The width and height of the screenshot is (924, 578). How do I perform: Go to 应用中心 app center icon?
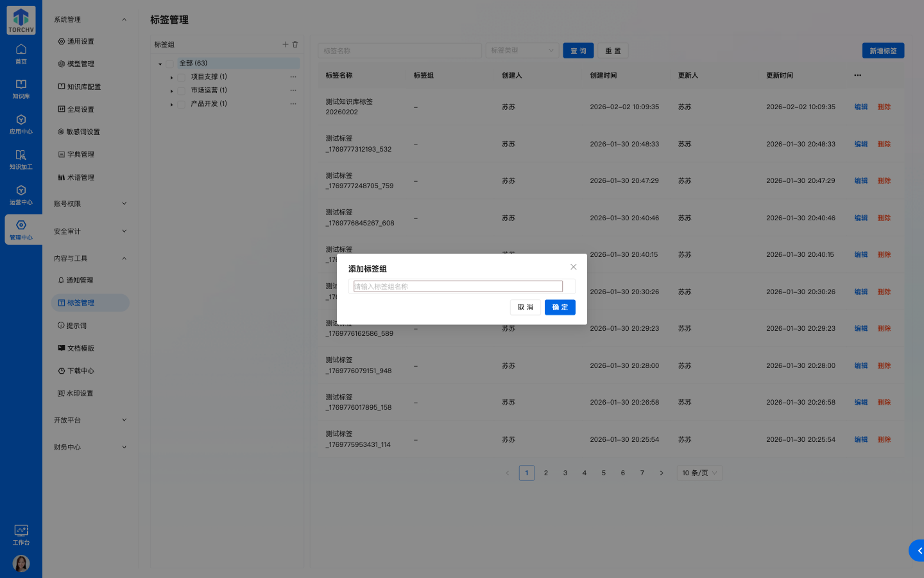point(21,124)
